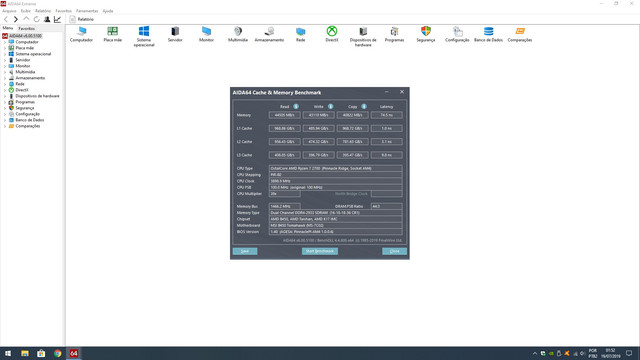Switch to the Menu sidebar tab

[x=8, y=28]
